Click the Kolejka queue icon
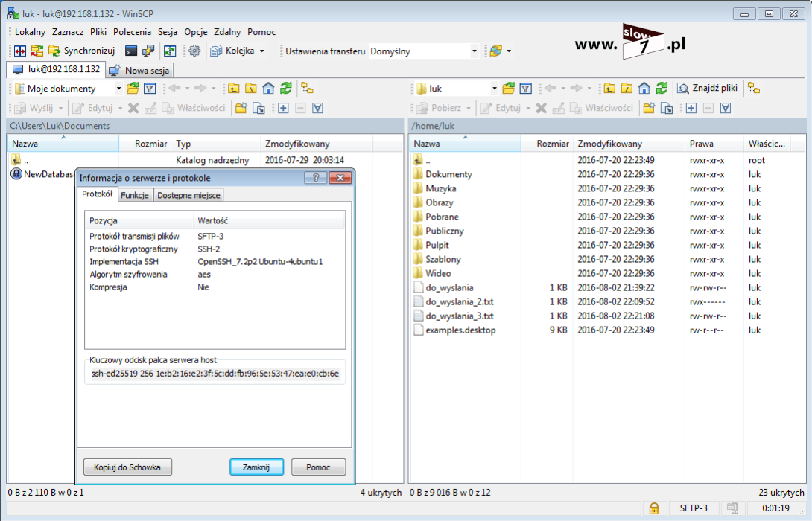Image resolution: width=812 pixels, height=521 pixels. 217,51
